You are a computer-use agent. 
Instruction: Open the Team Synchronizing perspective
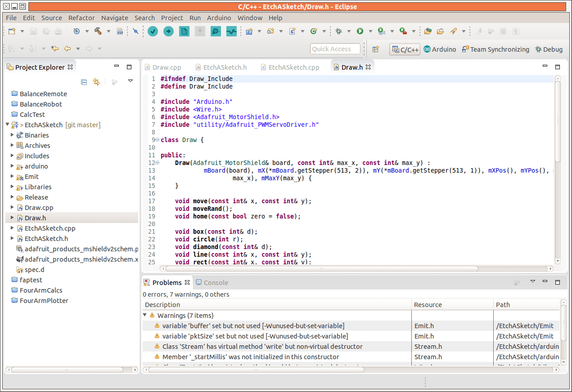495,49
